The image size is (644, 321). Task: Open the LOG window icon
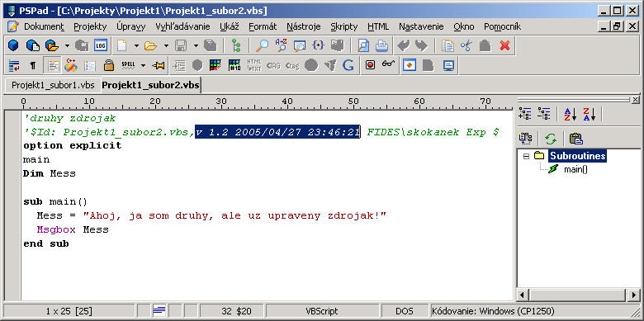(100, 45)
